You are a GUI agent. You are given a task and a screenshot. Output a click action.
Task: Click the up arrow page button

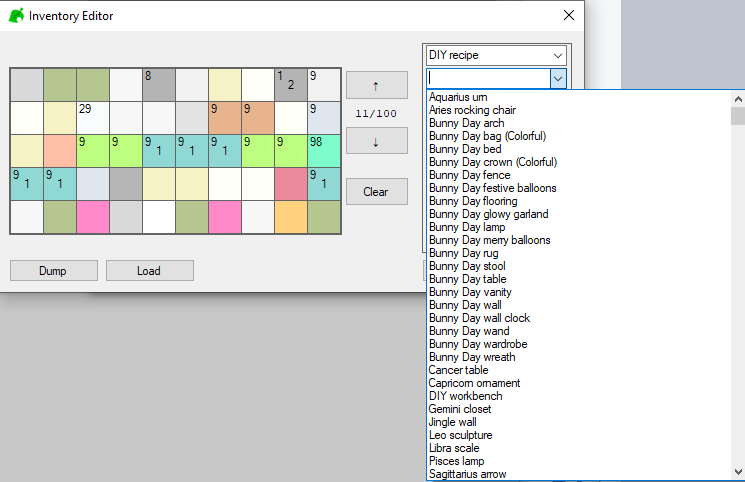pos(376,86)
